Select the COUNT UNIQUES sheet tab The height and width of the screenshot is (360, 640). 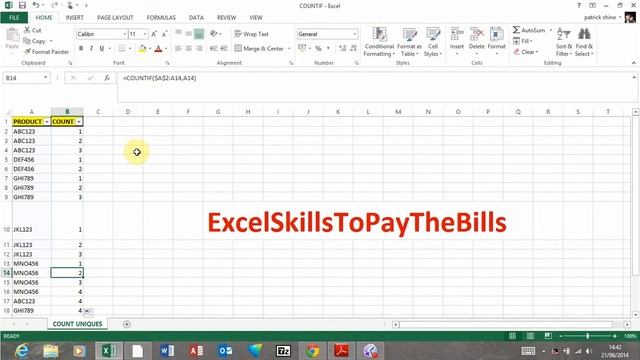click(78, 324)
